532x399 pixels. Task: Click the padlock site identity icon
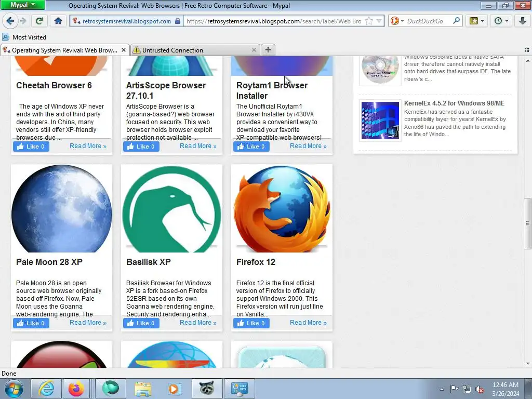(x=178, y=21)
